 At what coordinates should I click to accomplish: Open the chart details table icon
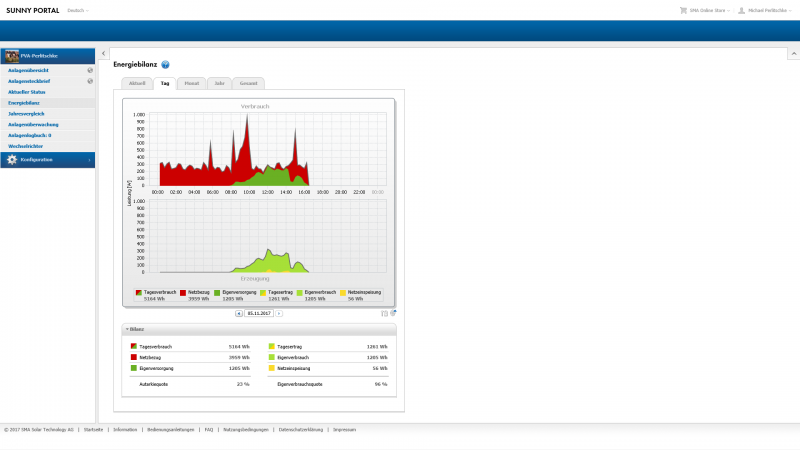(384, 313)
